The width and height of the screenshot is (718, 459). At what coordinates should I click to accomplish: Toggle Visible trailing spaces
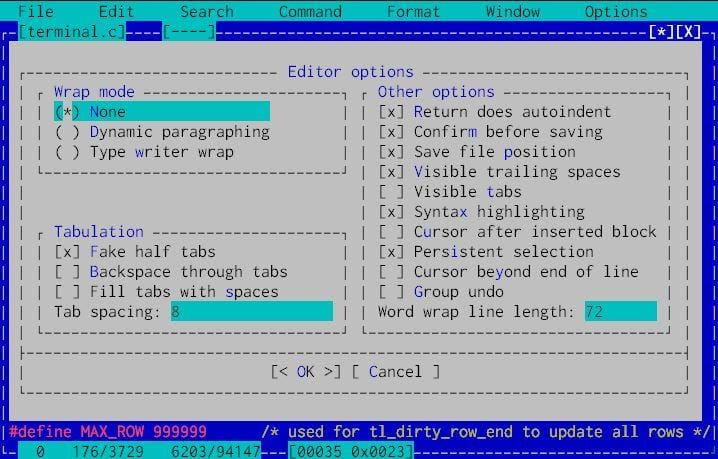point(499,172)
